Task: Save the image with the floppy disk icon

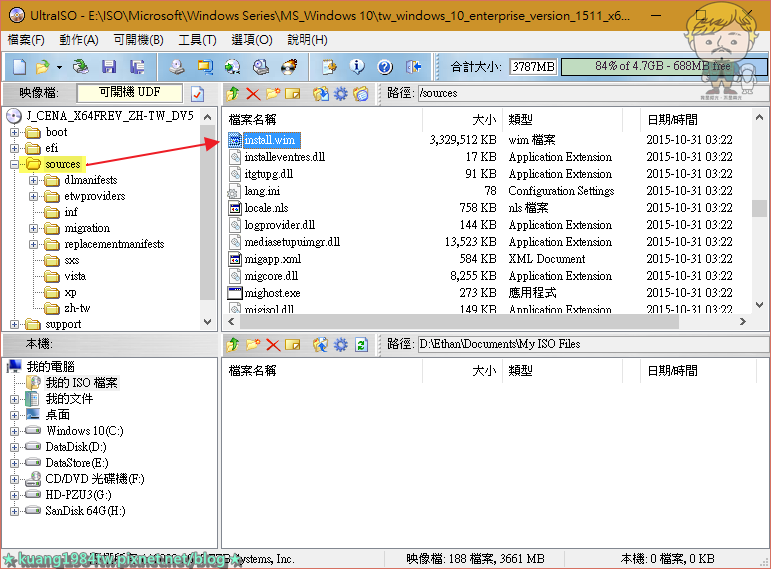Action: pos(109,67)
